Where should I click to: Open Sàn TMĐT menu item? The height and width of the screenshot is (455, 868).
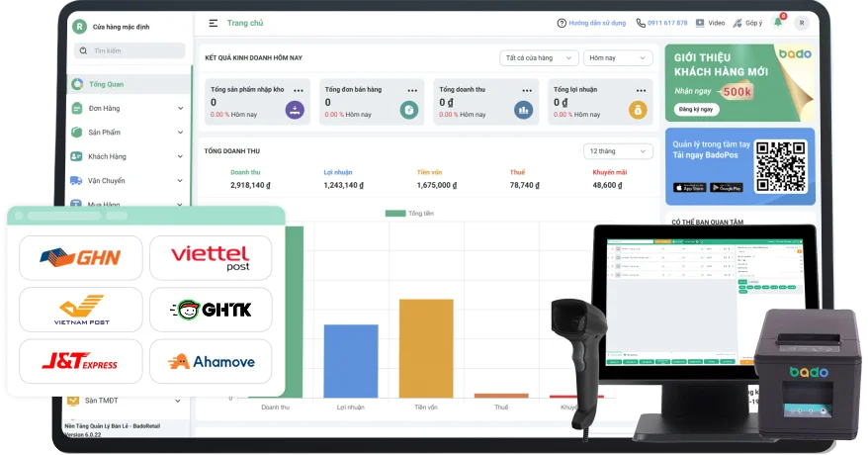point(101,401)
